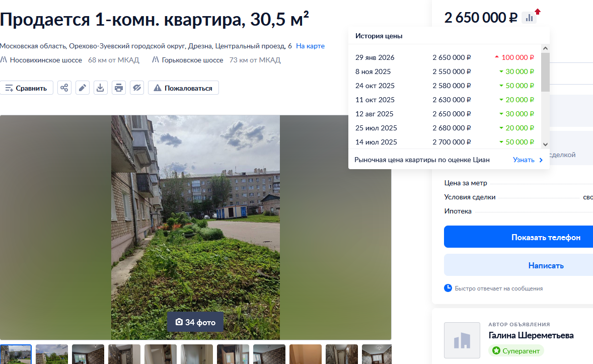The width and height of the screenshot is (593, 364).
Task: Click the price history scrollbar up arrow
Action: point(545,48)
